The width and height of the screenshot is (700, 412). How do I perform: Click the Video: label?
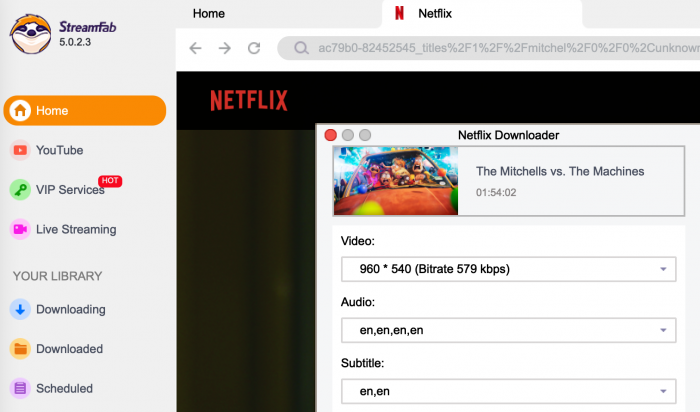[x=358, y=241]
